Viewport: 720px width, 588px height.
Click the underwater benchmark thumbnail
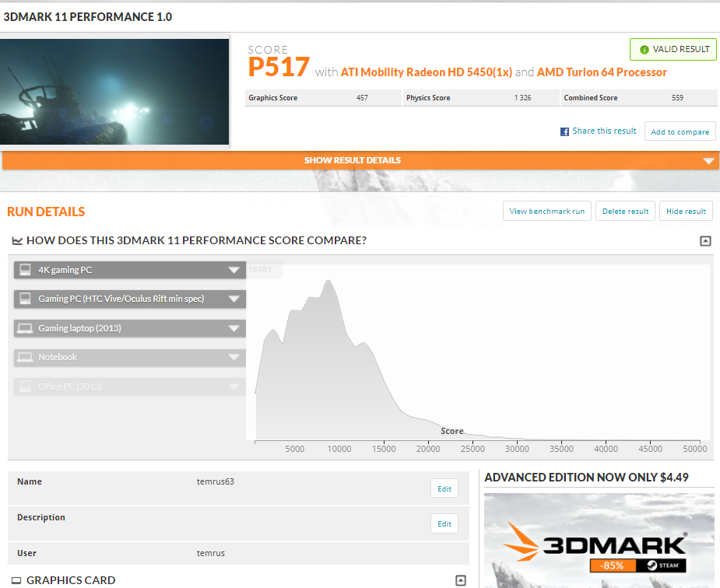114,92
